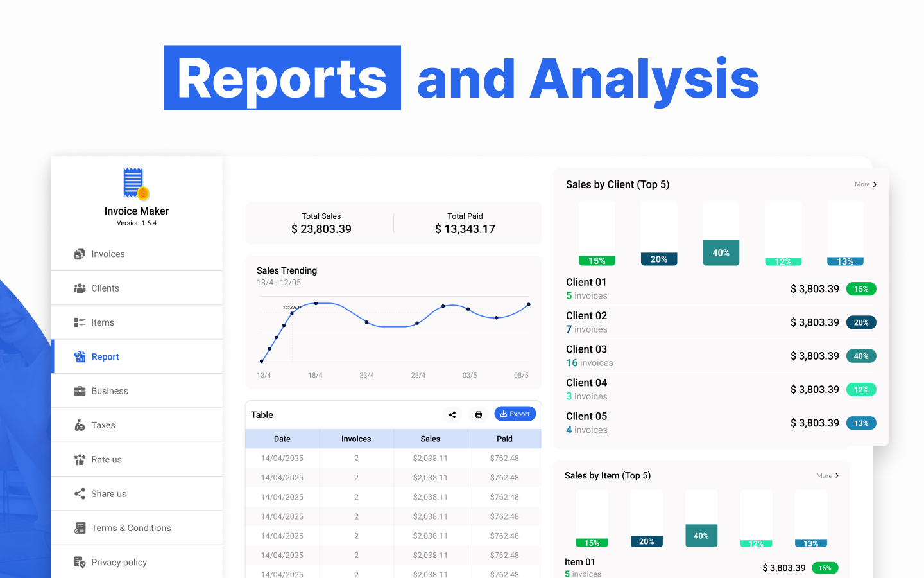
Task: Expand More in Sales by Client
Action: pos(866,184)
